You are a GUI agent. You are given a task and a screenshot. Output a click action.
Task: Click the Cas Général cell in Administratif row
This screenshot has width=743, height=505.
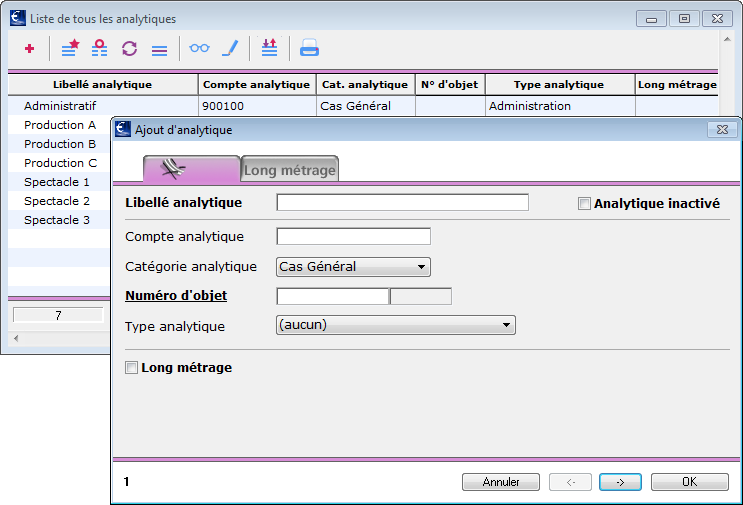pos(366,106)
